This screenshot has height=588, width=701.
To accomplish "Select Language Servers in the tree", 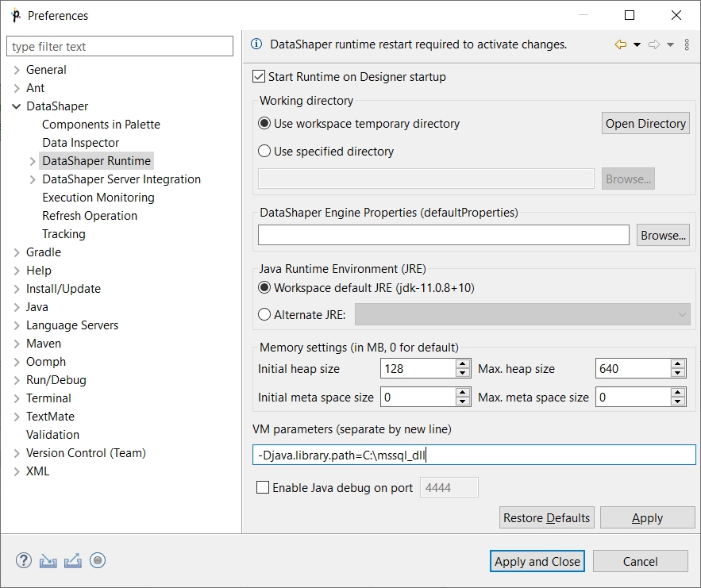I will point(72,325).
